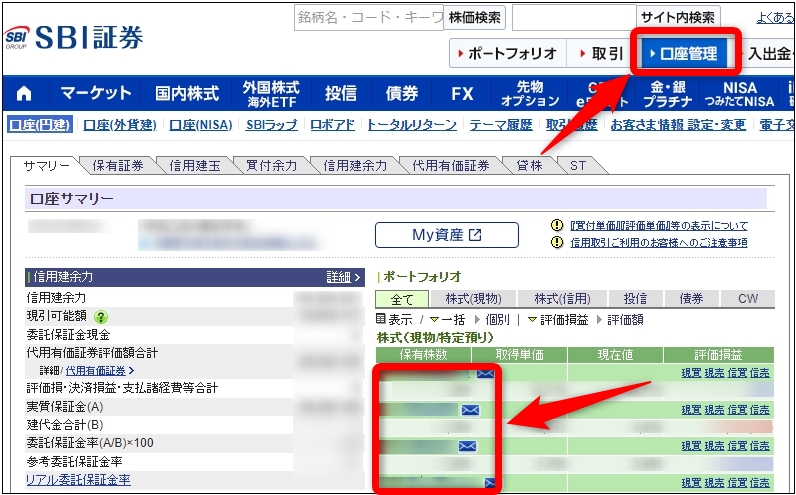
Task: Click the stock name search input field
Action: tap(368, 17)
